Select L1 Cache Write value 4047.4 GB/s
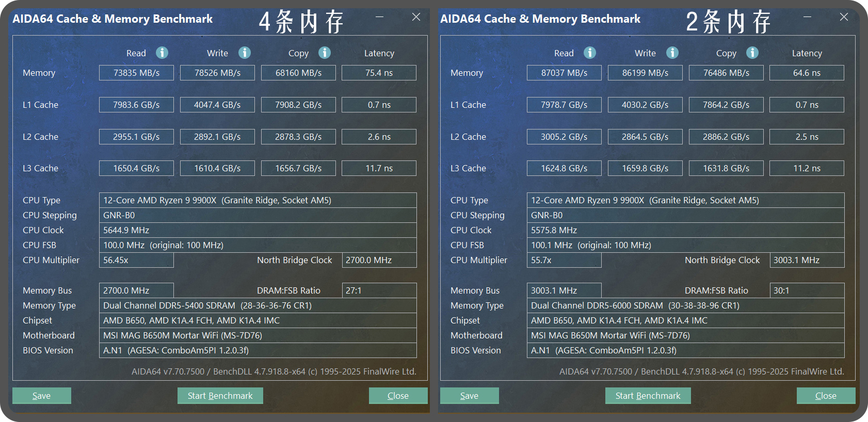Viewport: 868px width, 422px height. pyautogui.click(x=217, y=105)
